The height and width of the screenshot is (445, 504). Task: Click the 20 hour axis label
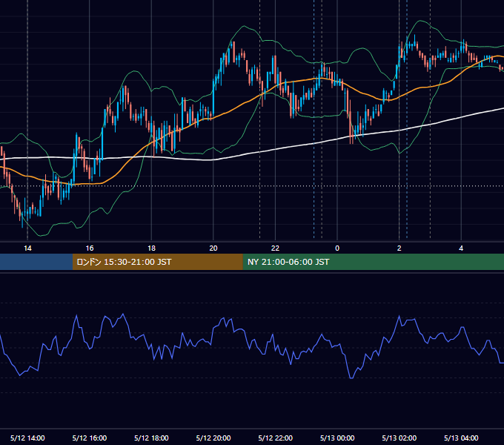213,248
